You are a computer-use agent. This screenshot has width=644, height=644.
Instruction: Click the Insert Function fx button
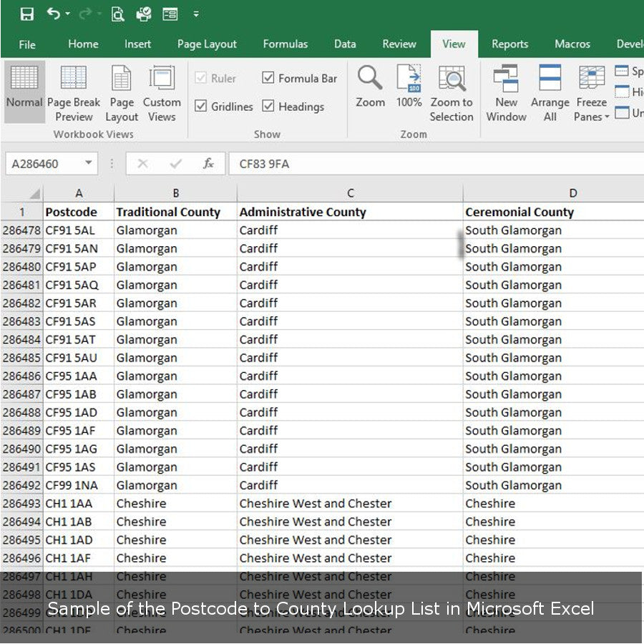[208, 164]
